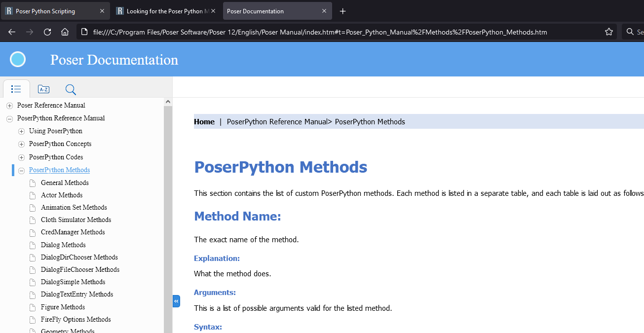Expand the Poser Reference Manual node
644x333 pixels.
point(9,106)
